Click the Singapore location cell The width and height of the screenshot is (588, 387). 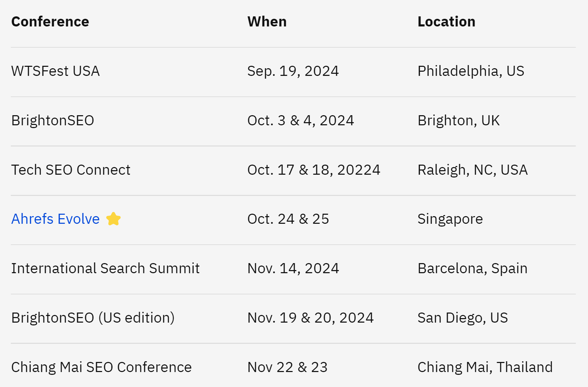click(450, 219)
